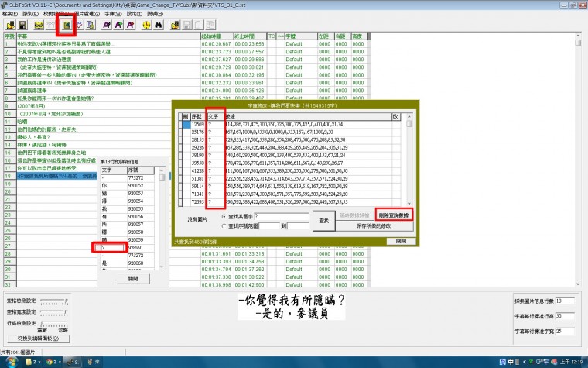Screen dimensions: 588x368
Task: Click the folder taskbar button
Action: click(33, 362)
